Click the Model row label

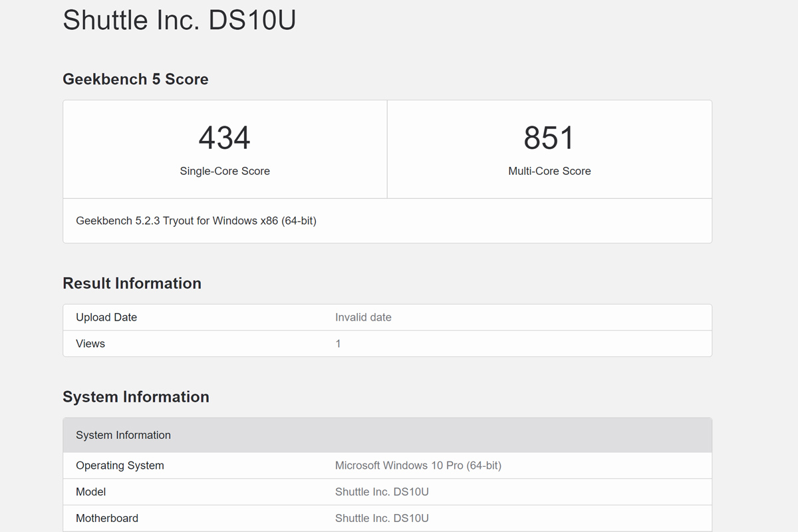pyautogui.click(x=91, y=492)
